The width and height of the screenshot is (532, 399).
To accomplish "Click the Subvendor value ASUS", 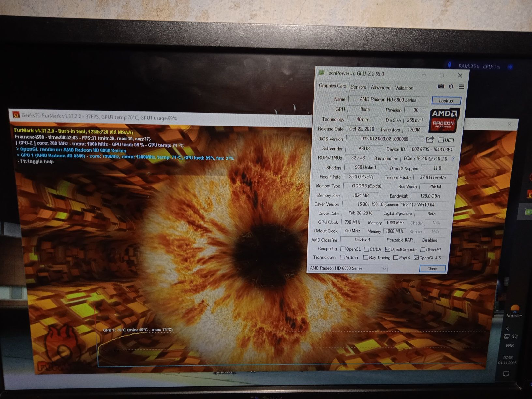I will (x=364, y=148).
